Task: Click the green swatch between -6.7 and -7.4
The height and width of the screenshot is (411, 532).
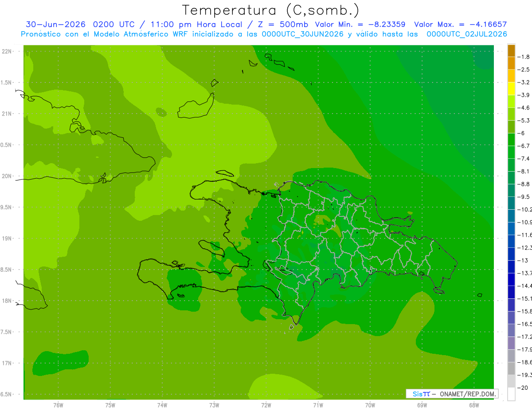Action: click(x=511, y=152)
